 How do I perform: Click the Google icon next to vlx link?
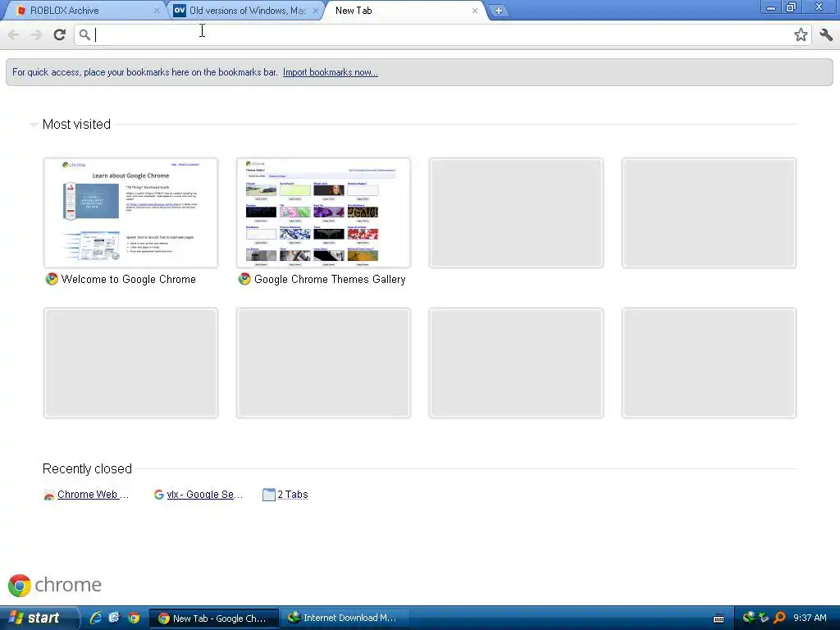click(x=158, y=495)
